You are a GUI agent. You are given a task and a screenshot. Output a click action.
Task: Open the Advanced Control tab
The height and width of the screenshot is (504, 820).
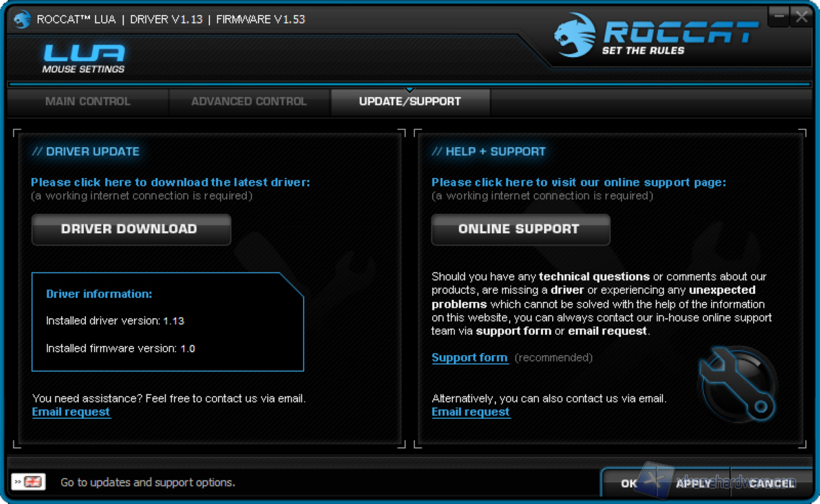coord(249,102)
